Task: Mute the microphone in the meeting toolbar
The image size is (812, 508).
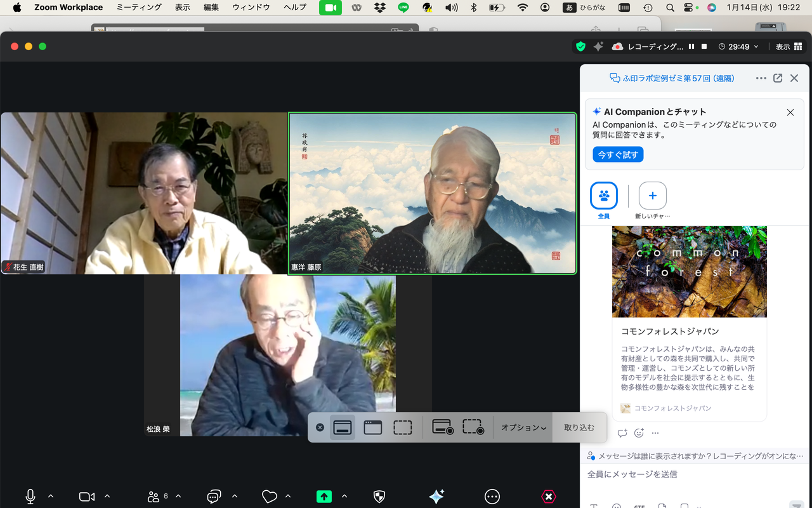Action: click(x=30, y=497)
